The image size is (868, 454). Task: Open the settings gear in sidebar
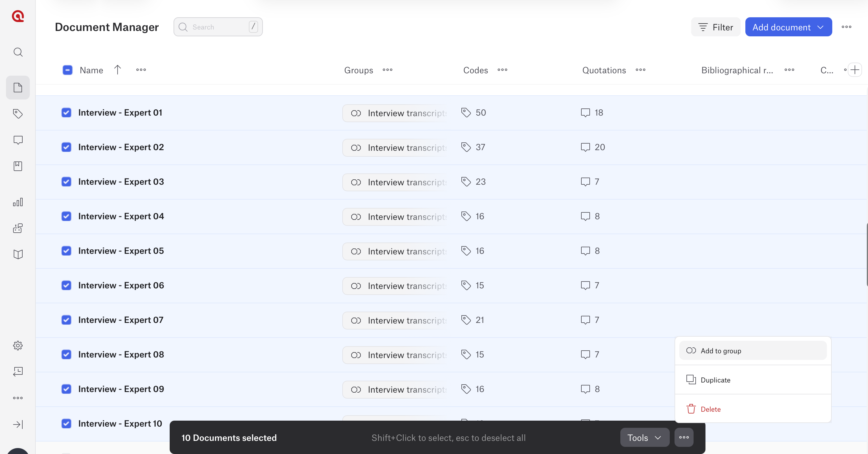coord(18,345)
